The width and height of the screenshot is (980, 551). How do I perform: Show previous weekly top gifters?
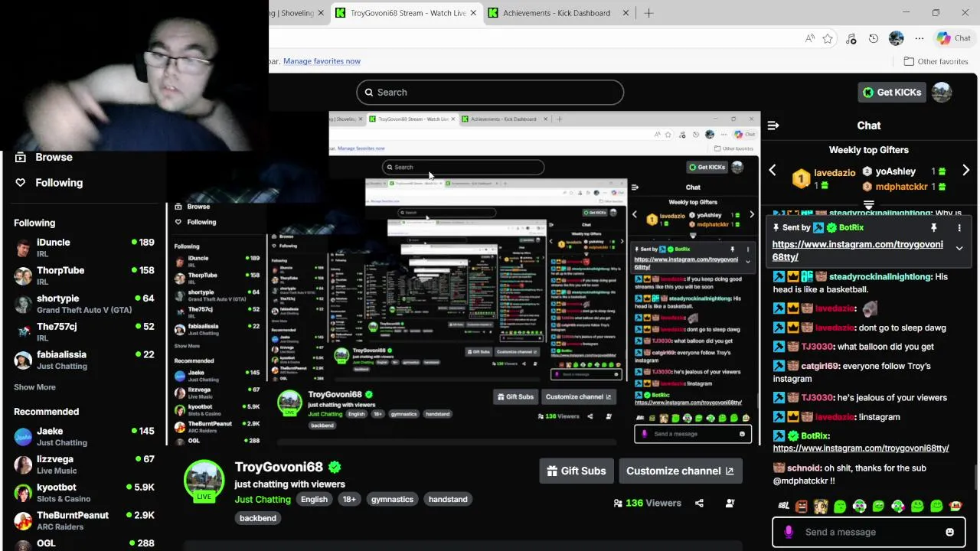pos(773,171)
